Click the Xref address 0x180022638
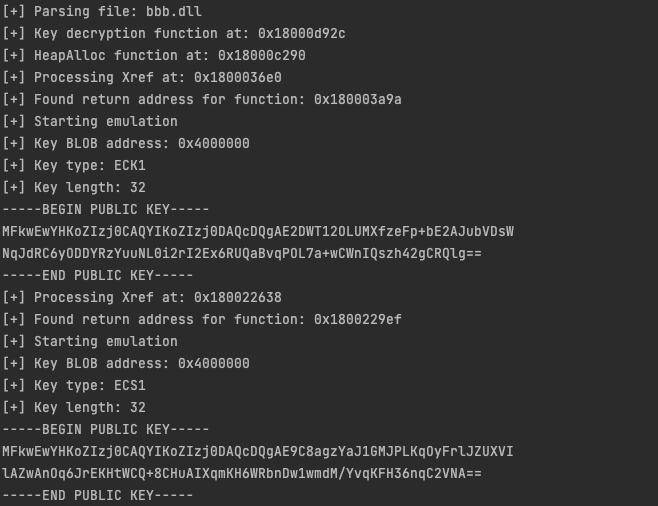The image size is (658, 506). (x=237, y=297)
